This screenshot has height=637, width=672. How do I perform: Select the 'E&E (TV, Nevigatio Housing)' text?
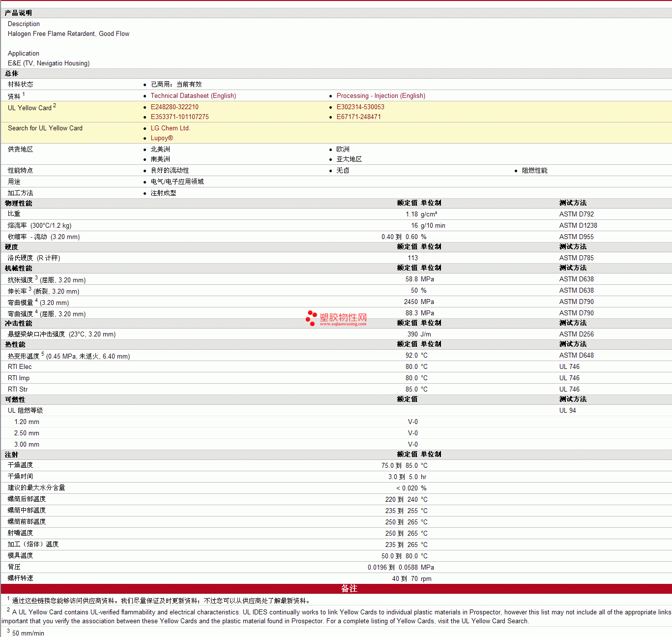49,63
